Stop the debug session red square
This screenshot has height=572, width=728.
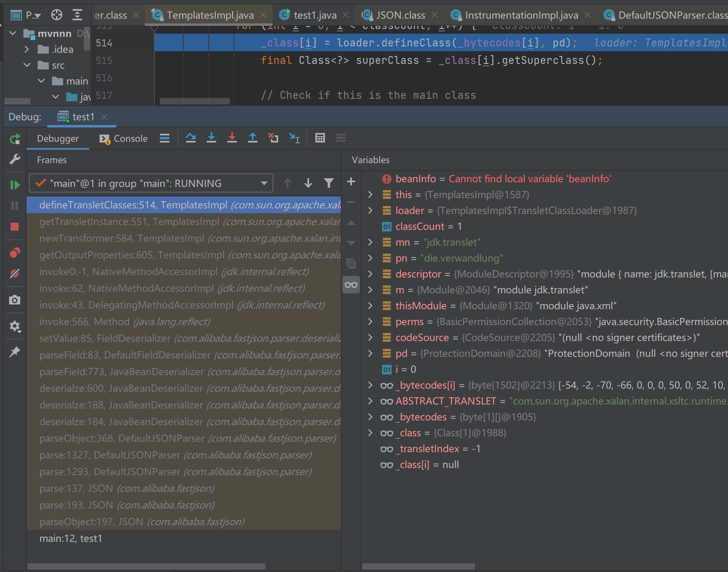[15, 227]
